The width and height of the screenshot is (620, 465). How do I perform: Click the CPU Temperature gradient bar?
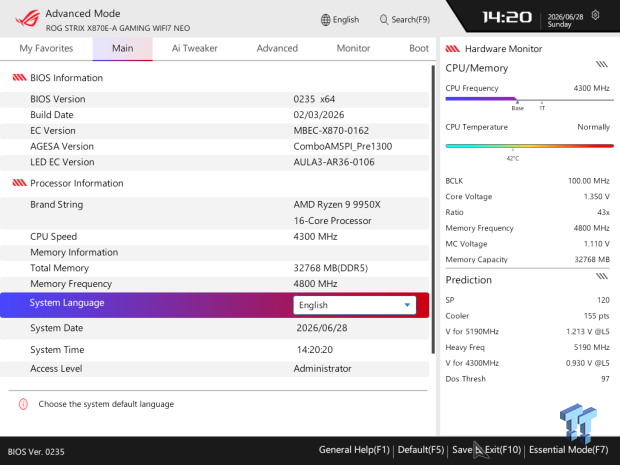(529, 146)
